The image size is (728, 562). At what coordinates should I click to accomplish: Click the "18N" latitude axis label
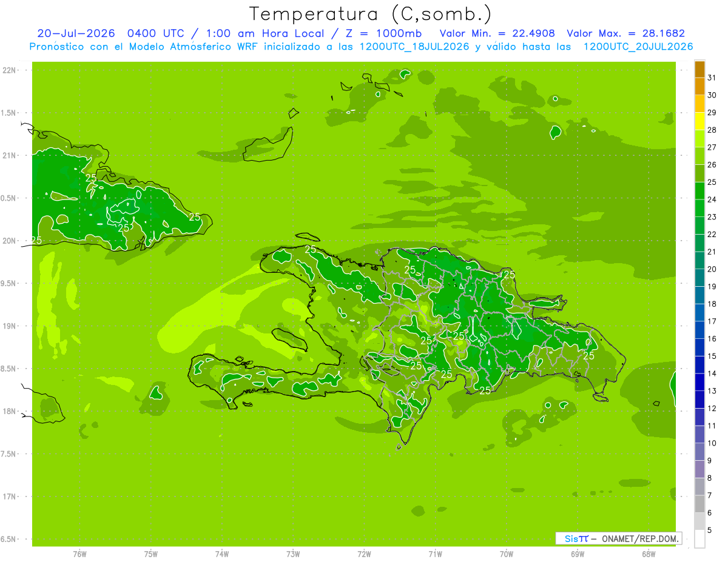click(x=10, y=411)
